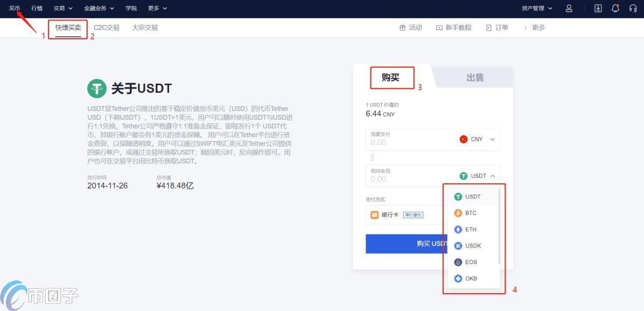Open the user profile icon
The height and width of the screenshot is (311, 644).
point(568,8)
